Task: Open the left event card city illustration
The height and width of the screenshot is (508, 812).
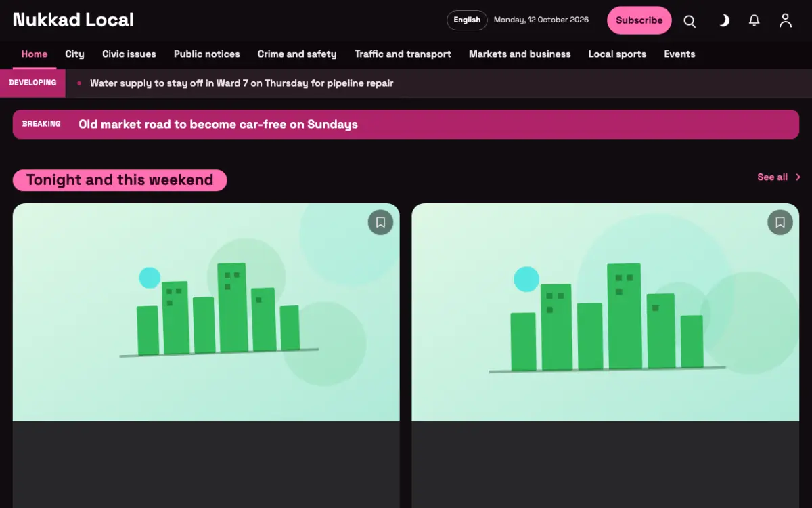Action: [206, 312]
